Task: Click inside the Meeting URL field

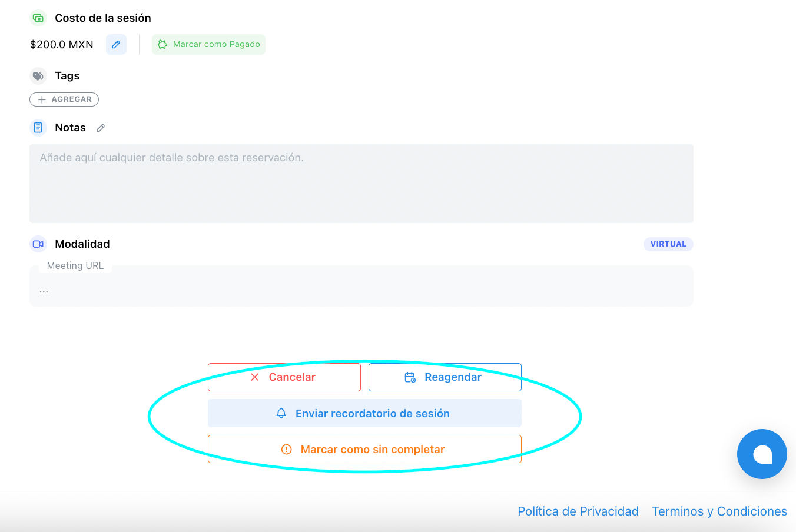Action: click(x=361, y=290)
